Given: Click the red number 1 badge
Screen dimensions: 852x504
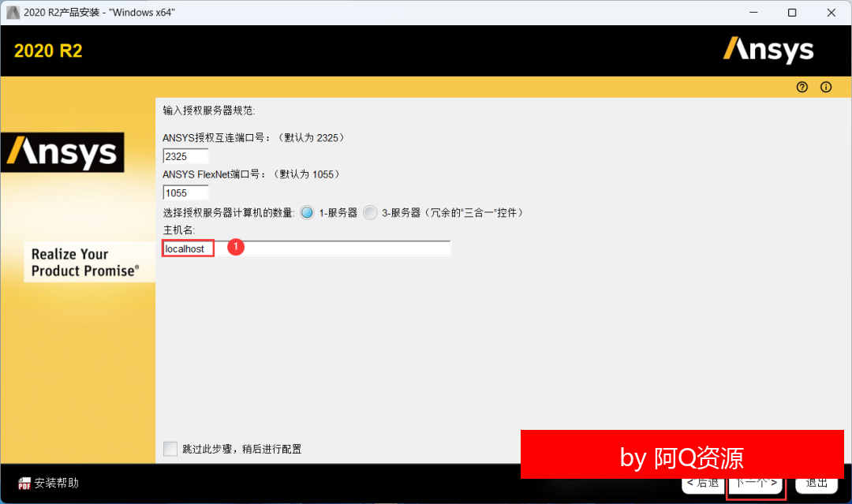Looking at the screenshot, I should (235, 247).
